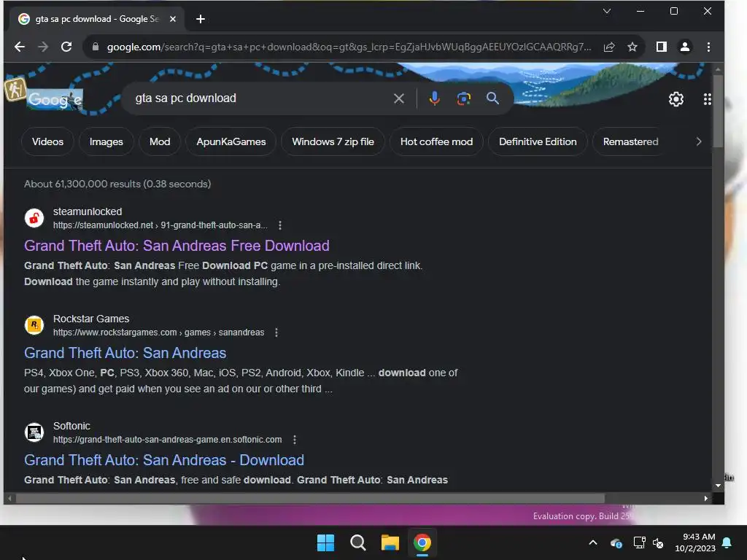Select the Windows 7 zip file chip
This screenshot has height=560, width=747.
coord(333,142)
